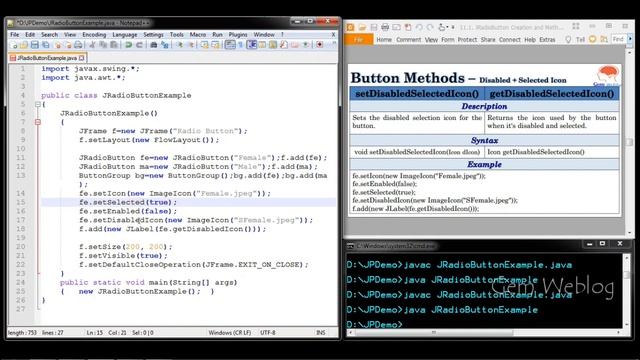Switch to the Protect tab in PDF reader
Viewport: 640px width, 360px height.
point(467,40)
